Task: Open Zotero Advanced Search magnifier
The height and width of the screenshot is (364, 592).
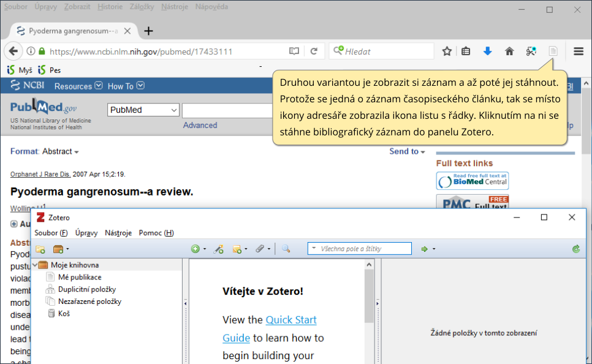Action: coord(286,249)
